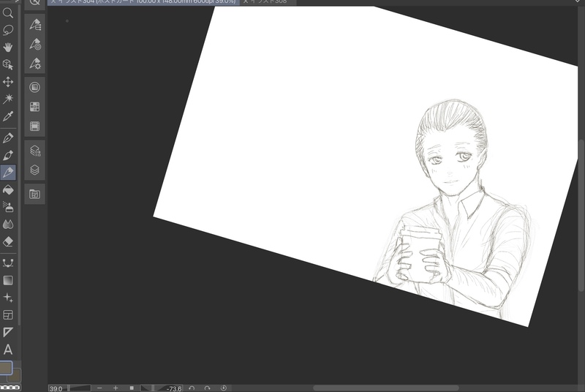Select the Zoom magnifier tool
Image resolution: width=585 pixels, height=392 pixels.
[8, 13]
